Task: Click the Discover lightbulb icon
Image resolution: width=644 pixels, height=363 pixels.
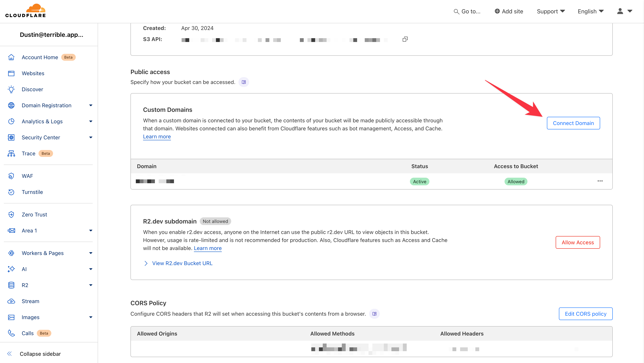Action: tap(11, 89)
